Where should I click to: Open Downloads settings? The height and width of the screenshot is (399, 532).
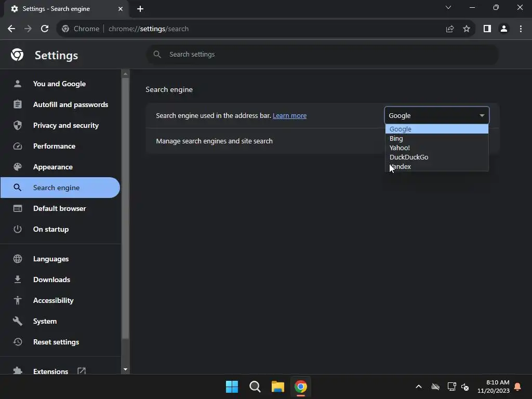pos(60,280)
